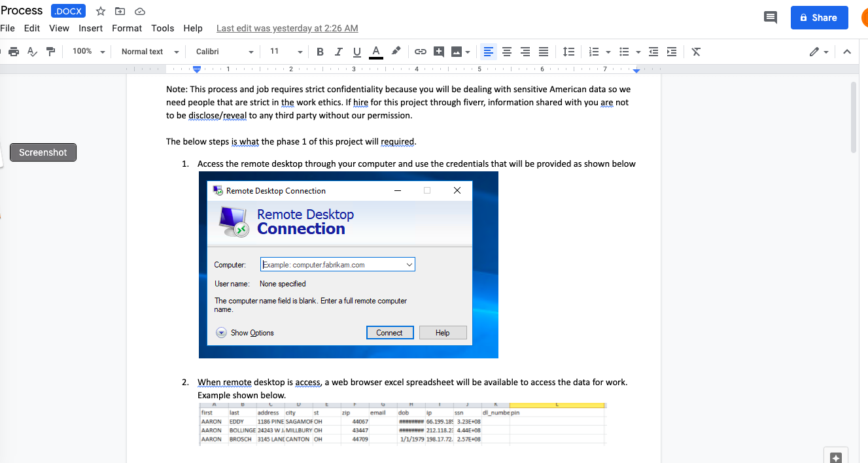Click the insert link icon
The width and height of the screenshot is (868, 463).
click(x=421, y=52)
